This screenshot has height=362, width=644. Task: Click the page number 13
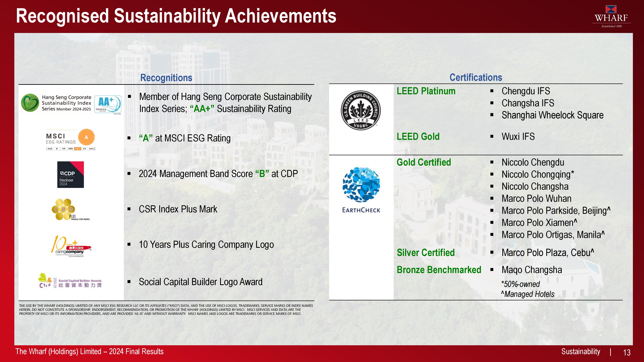tap(627, 352)
